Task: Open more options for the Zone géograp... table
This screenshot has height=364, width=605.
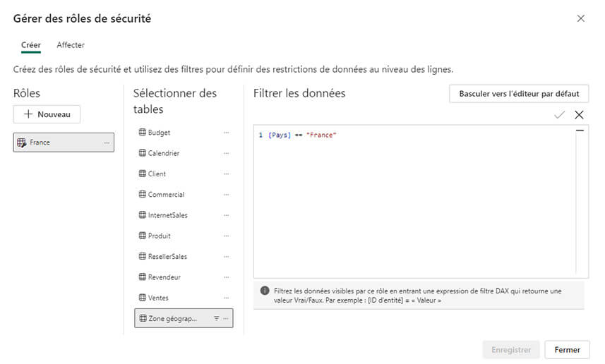Action: tap(226, 319)
